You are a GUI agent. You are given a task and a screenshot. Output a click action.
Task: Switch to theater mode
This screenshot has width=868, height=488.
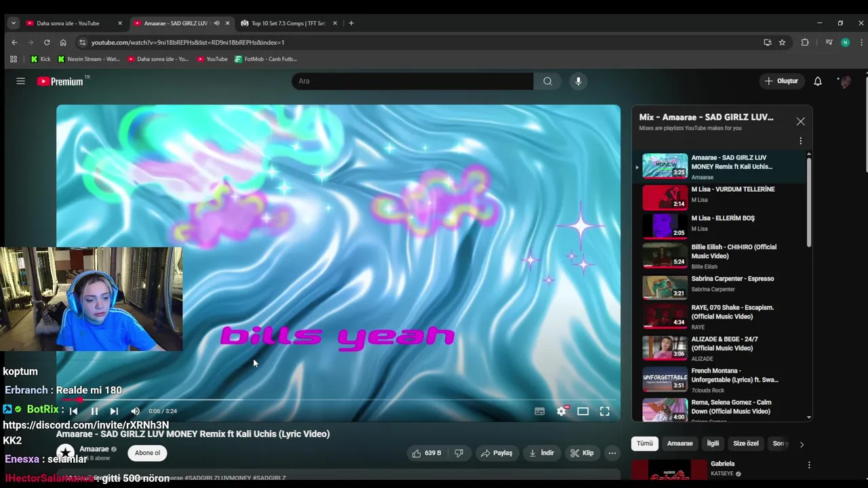pyautogui.click(x=583, y=411)
